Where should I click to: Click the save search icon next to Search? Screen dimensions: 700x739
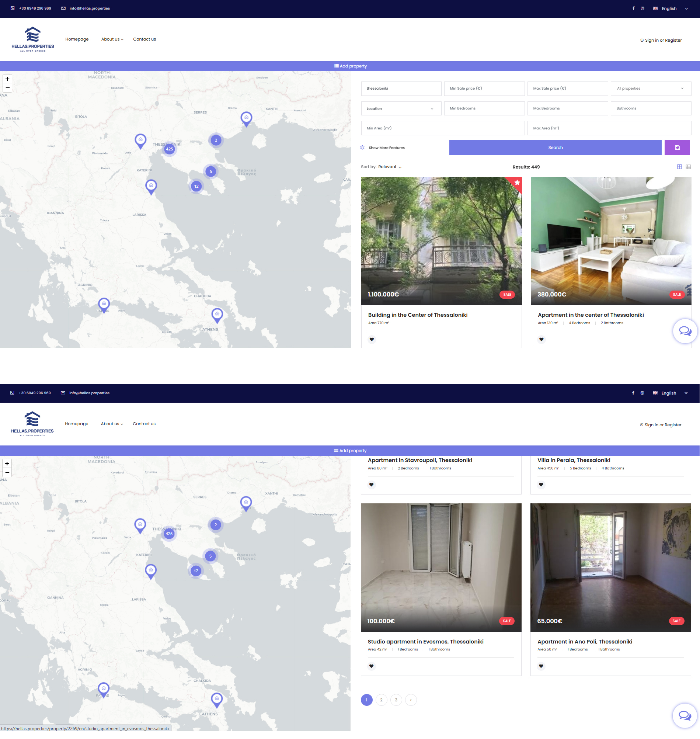point(677,148)
